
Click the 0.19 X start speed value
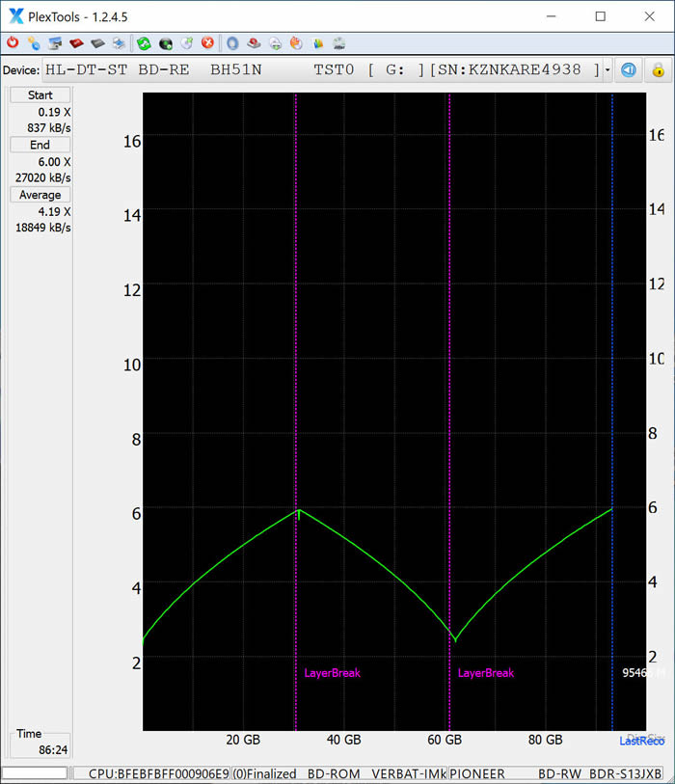[x=55, y=112]
